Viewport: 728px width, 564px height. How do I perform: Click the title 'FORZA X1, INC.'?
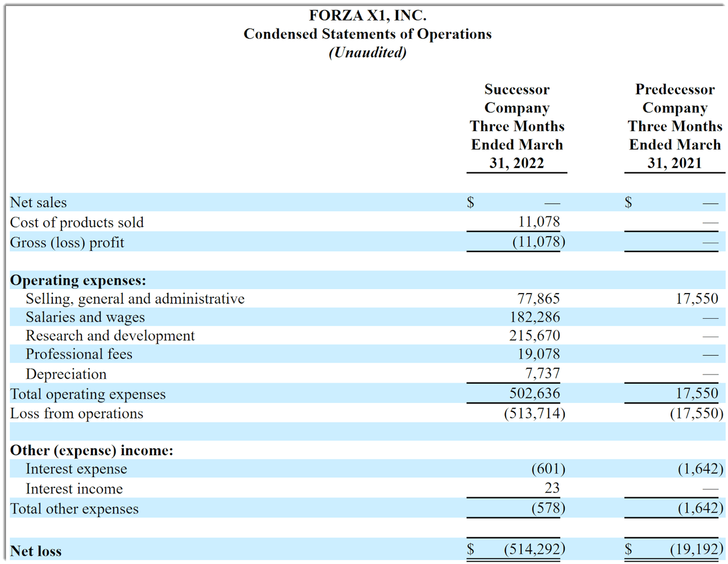367,15
